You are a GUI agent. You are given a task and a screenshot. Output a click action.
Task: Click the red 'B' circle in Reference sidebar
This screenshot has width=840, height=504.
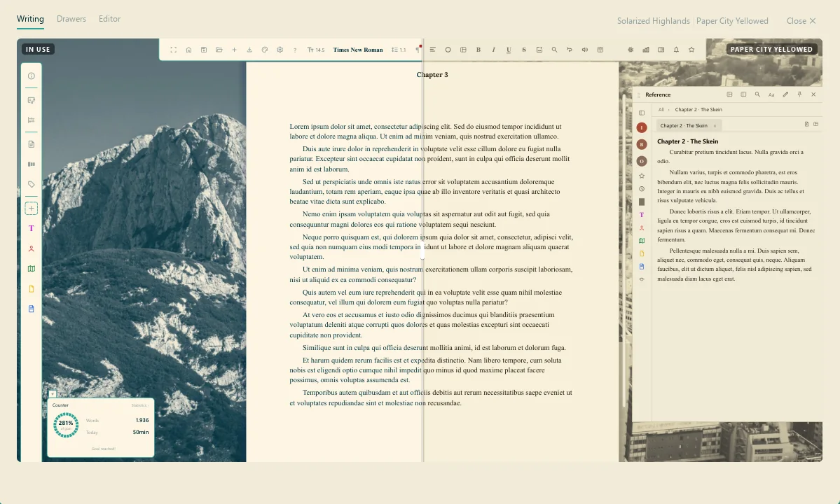641,144
